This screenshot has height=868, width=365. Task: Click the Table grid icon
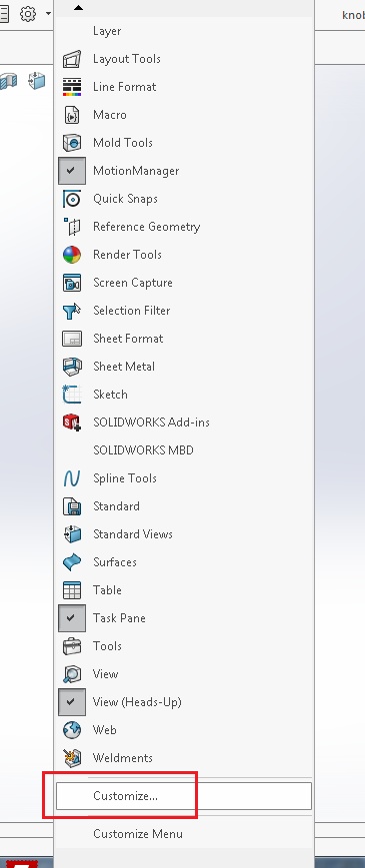72,590
